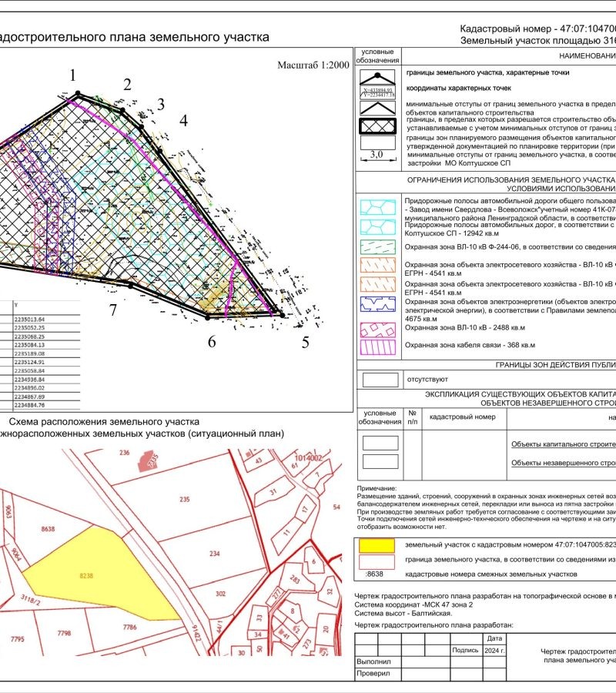The height and width of the screenshot is (693, 616).
Task: Click boundary point number 5 on the plan
Action: pos(306,342)
